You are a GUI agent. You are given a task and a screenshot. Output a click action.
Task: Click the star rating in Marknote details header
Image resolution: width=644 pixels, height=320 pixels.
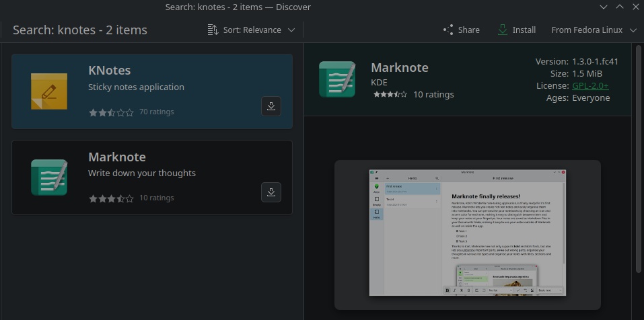pyautogui.click(x=390, y=94)
